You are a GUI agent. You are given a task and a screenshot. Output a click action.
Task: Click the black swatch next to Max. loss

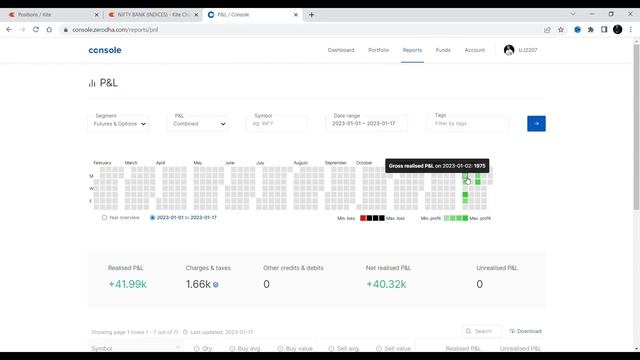point(382,218)
